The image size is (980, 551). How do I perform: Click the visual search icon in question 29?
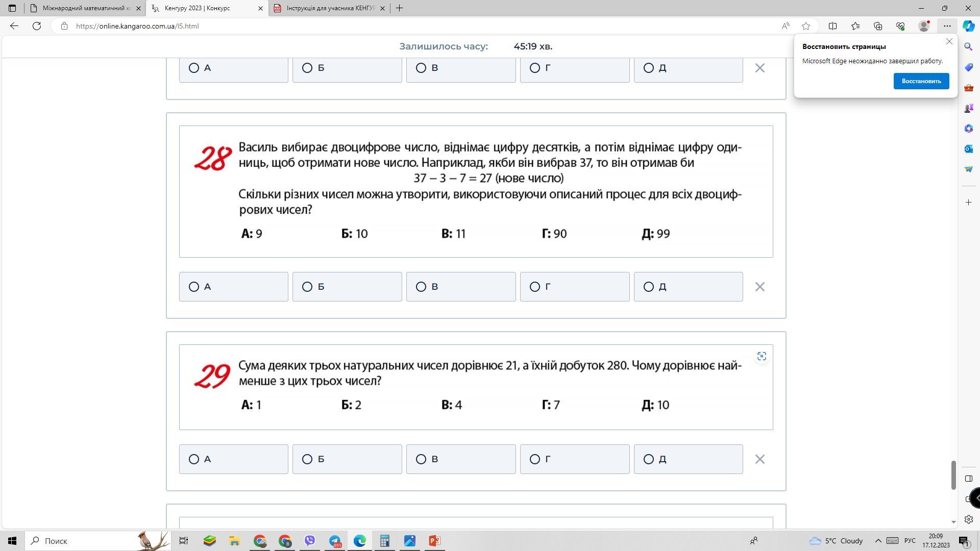762,357
